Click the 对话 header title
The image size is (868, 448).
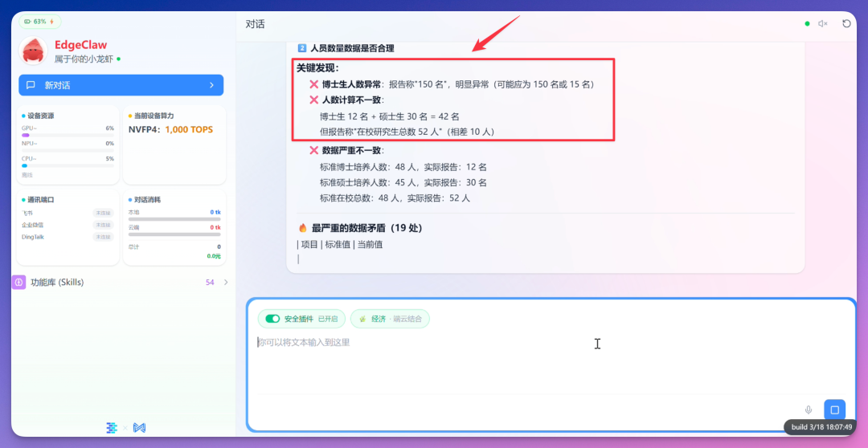pos(256,24)
